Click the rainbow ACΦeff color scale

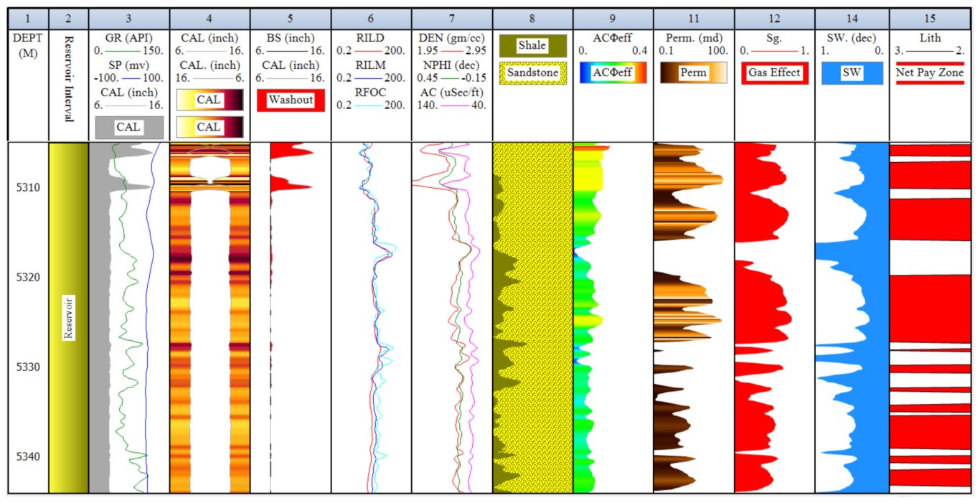point(613,73)
